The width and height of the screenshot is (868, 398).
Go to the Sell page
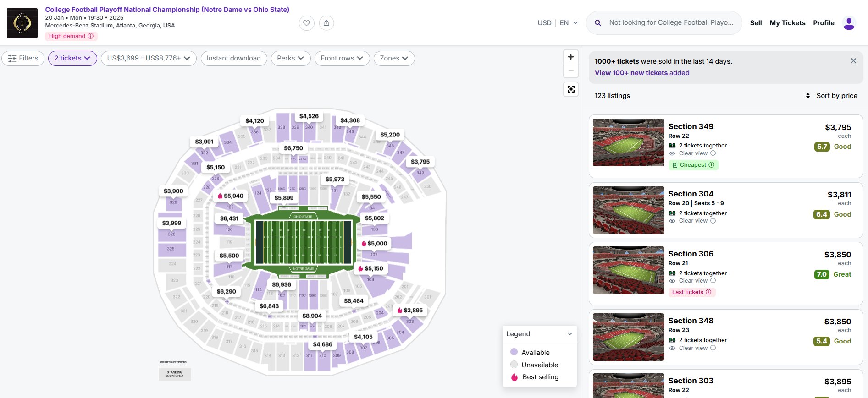click(756, 23)
